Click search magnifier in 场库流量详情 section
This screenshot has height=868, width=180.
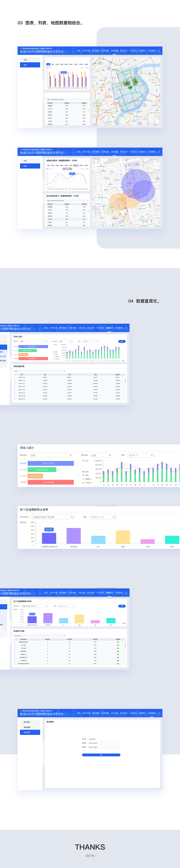pyautogui.click(x=65, y=371)
